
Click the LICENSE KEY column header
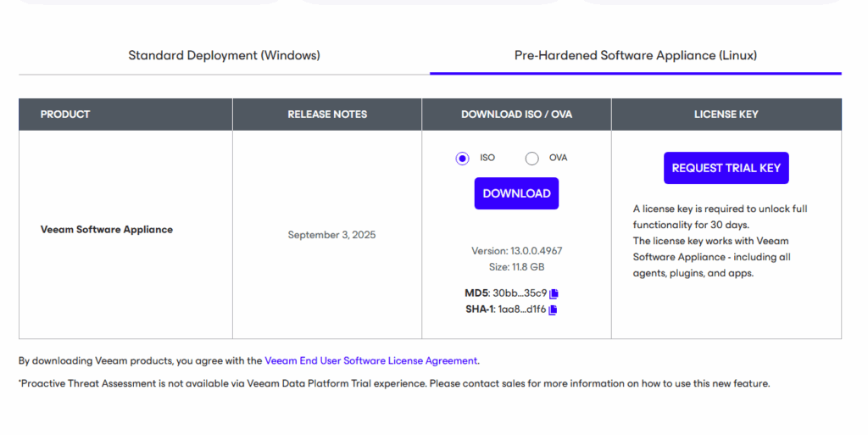[x=726, y=114]
